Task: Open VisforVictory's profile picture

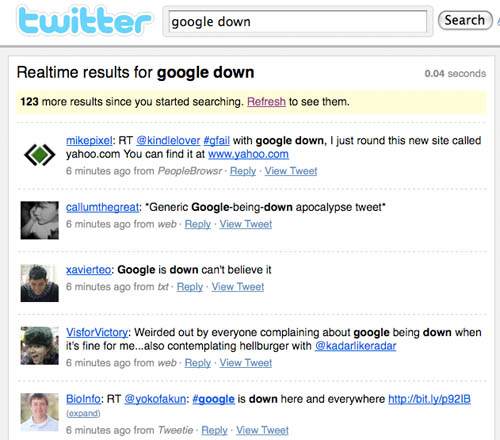Action: [x=40, y=346]
